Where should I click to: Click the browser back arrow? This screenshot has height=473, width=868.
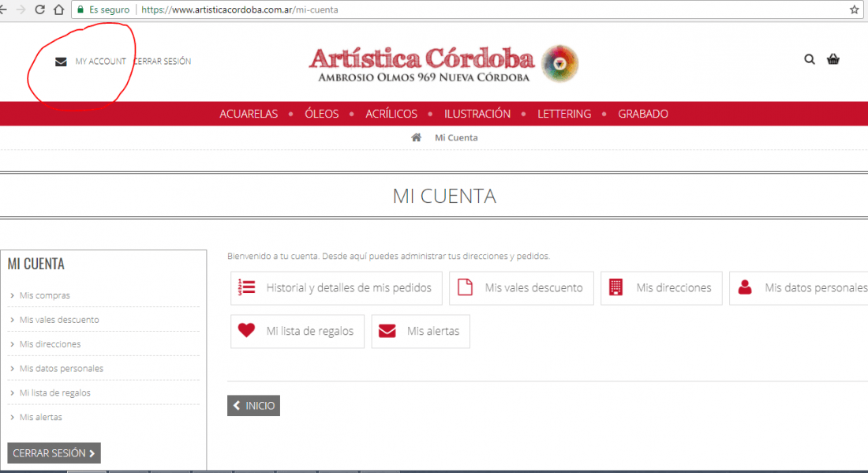pyautogui.click(x=3, y=9)
